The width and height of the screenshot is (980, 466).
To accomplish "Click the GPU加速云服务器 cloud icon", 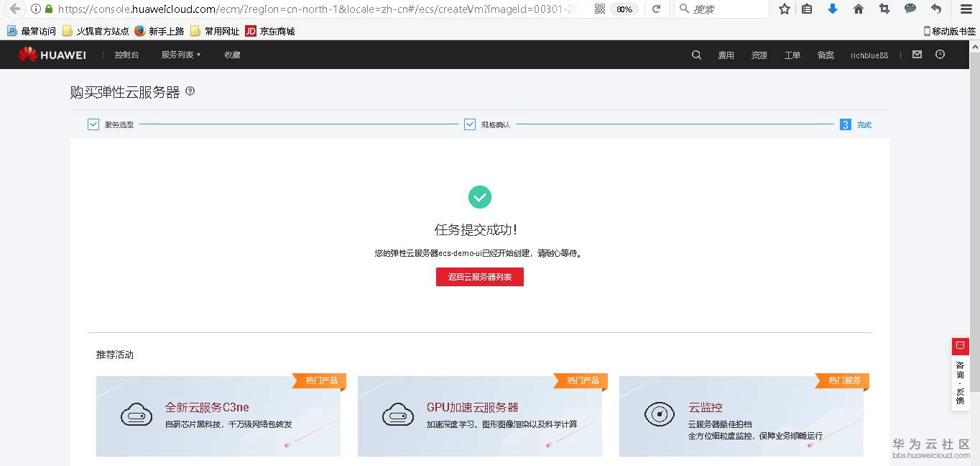I will pos(398,416).
